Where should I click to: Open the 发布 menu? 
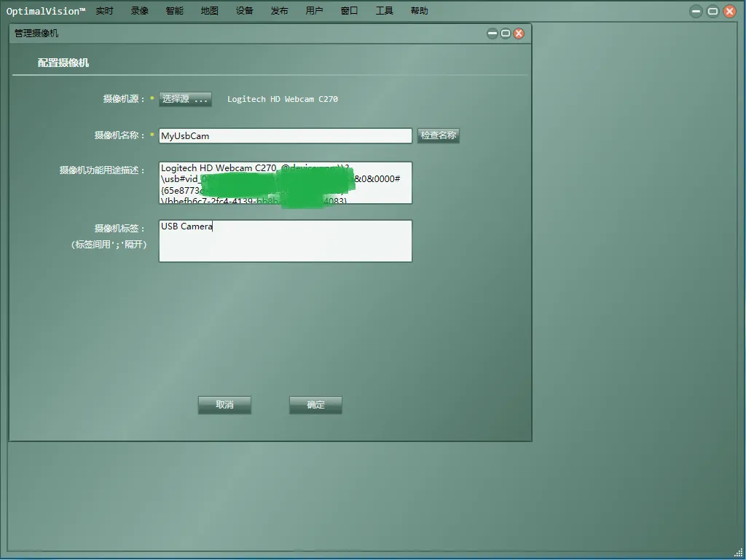pyautogui.click(x=279, y=11)
